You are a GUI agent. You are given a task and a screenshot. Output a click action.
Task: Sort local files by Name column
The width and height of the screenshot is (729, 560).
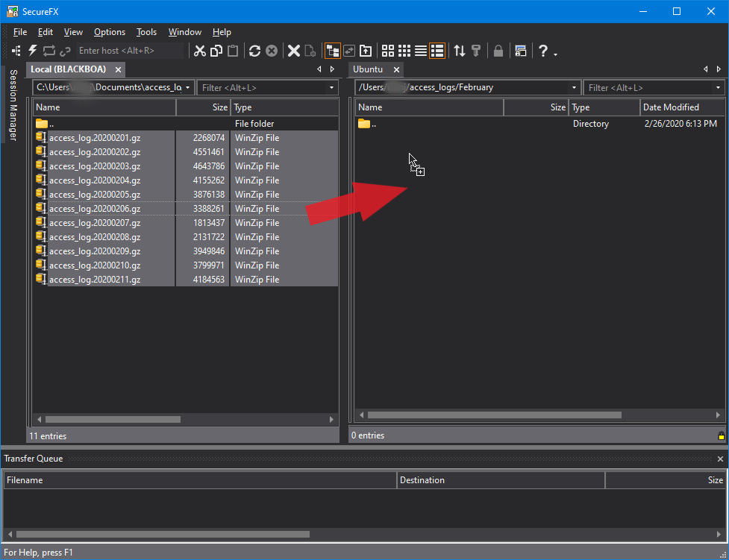click(104, 107)
